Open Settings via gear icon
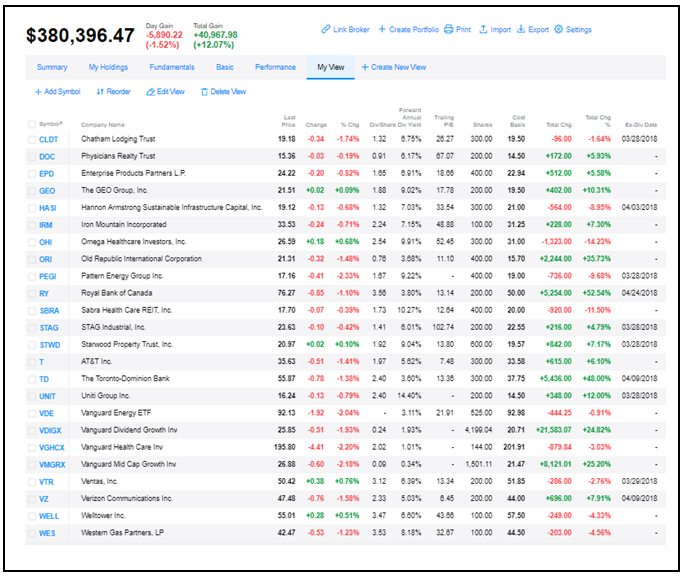687x578 pixels. (x=558, y=29)
